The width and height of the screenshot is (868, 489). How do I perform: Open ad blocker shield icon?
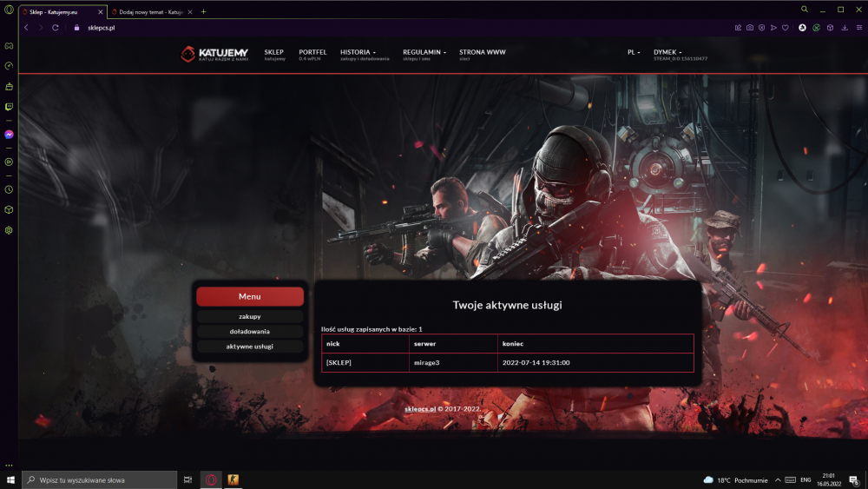[762, 28]
